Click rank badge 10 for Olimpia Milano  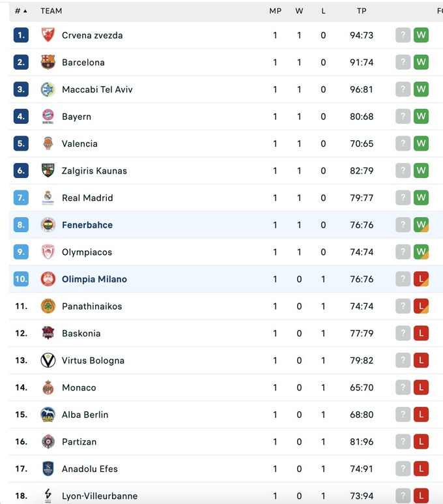click(x=21, y=279)
